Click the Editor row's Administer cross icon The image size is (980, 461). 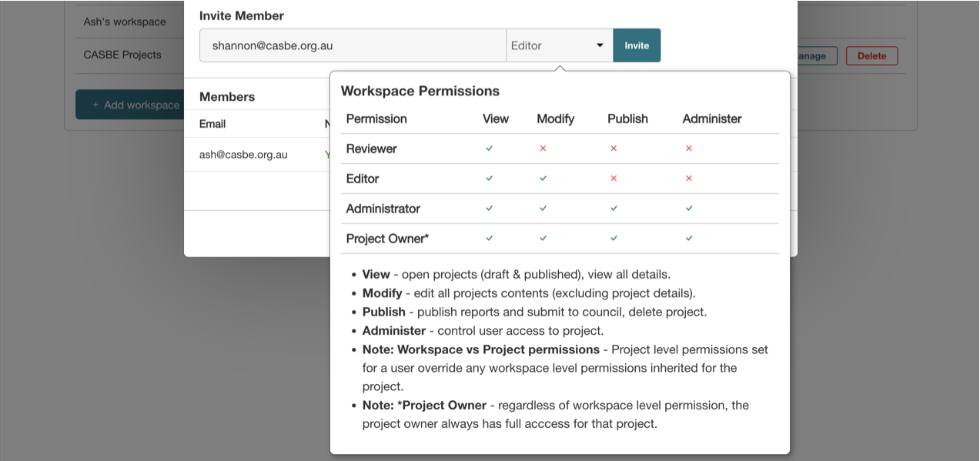point(689,179)
